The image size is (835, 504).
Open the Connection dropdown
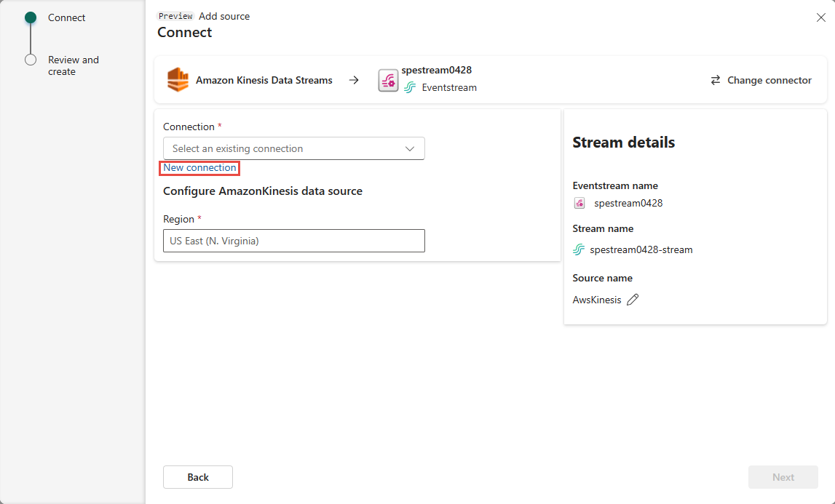pos(293,148)
